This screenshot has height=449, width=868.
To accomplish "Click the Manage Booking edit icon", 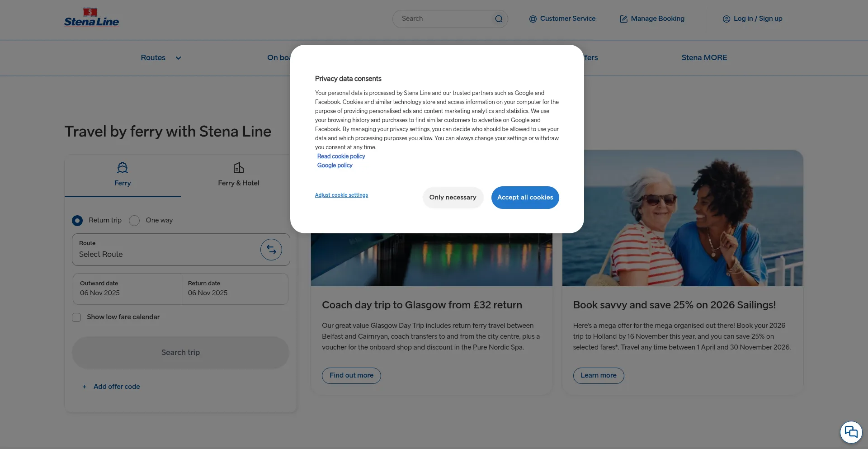I will (623, 19).
